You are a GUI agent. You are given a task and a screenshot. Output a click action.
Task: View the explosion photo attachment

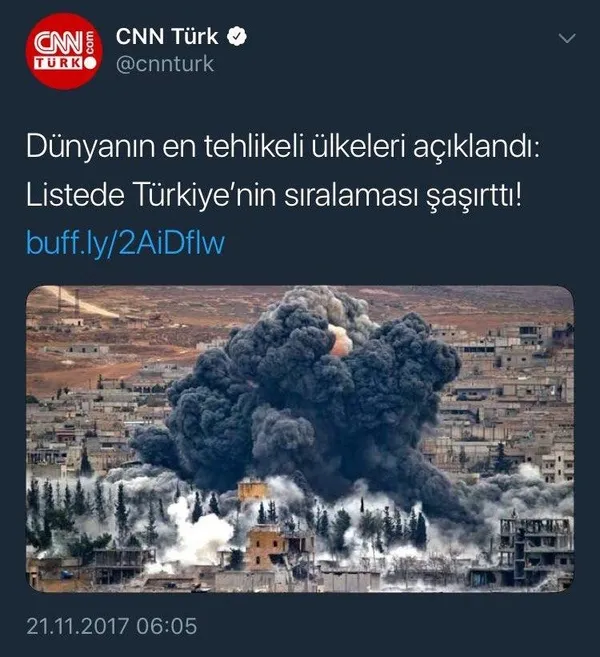click(300, 439)
